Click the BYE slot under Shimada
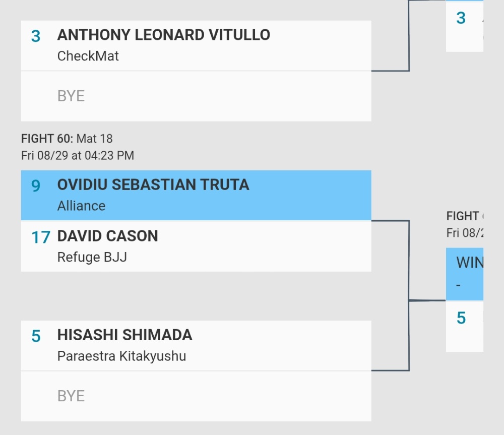The image size is (504, 435). pos(196,396)
